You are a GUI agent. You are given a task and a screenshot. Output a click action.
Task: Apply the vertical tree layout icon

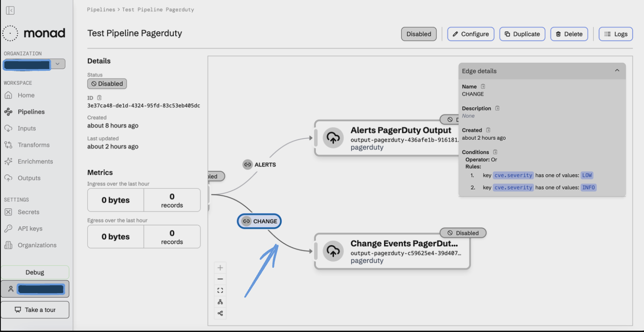(220, 302)
